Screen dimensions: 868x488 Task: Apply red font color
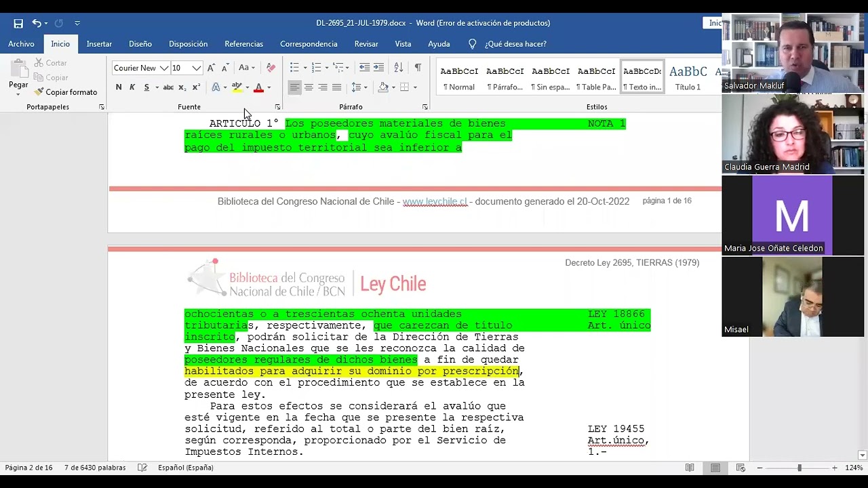point(258,87)
